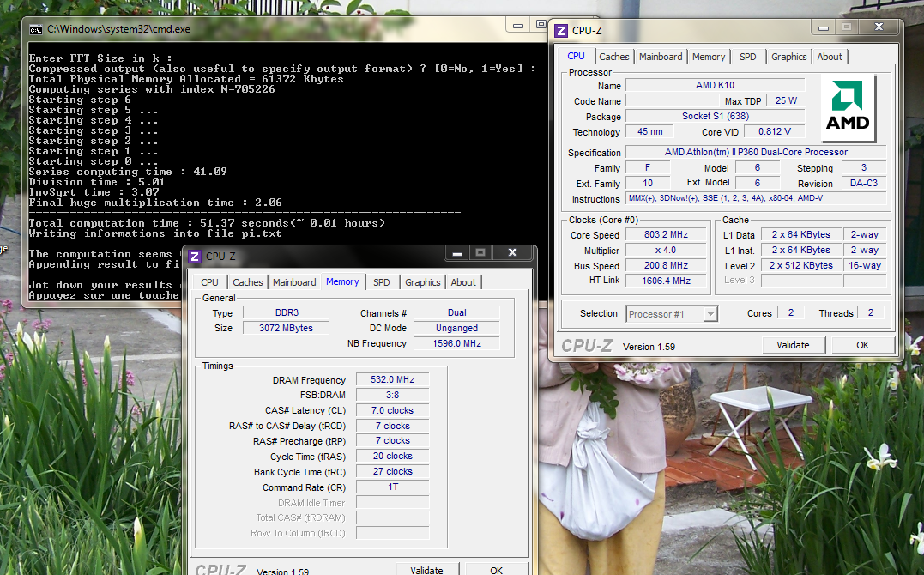Click the 20 clocks tRAS value
The image size is (924, 575).
pos(392,456)
